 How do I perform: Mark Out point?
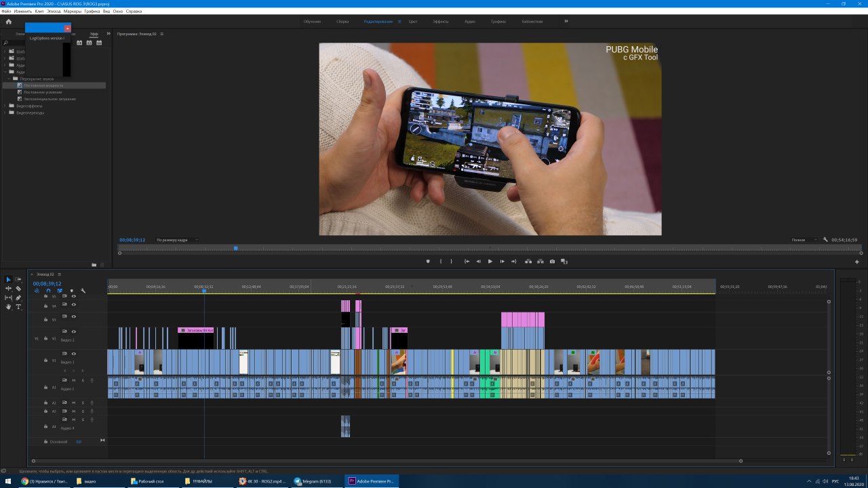(x=452, y=262)
